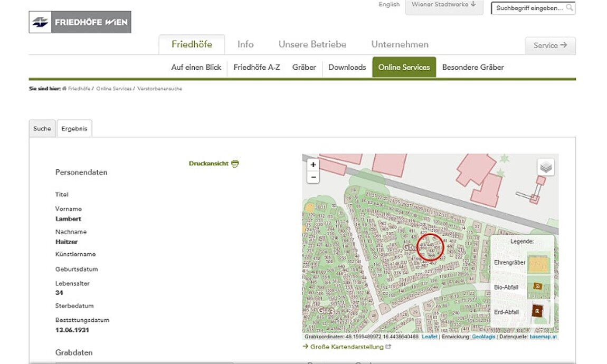Open the Unternehmen menu
This screenshot has height=364, width=607.
(400, 44)
